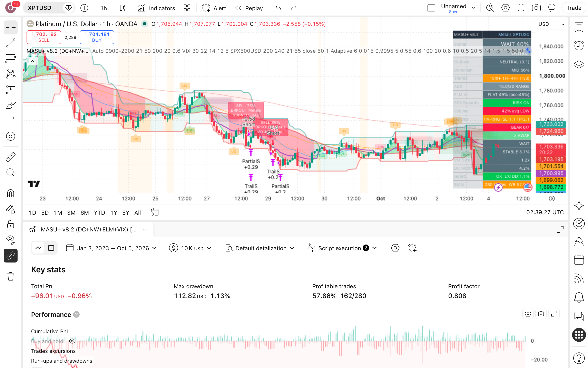Screen dimensions: 588x368
Task: Select the Fibonacci retracement tool
Action: pyautogui.click(x=10, y=58)
